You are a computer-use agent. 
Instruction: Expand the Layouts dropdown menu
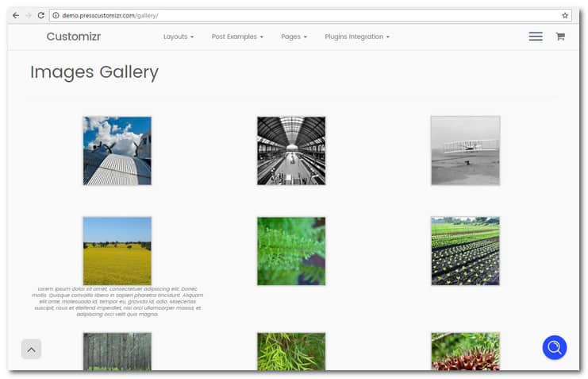(179, 37)
